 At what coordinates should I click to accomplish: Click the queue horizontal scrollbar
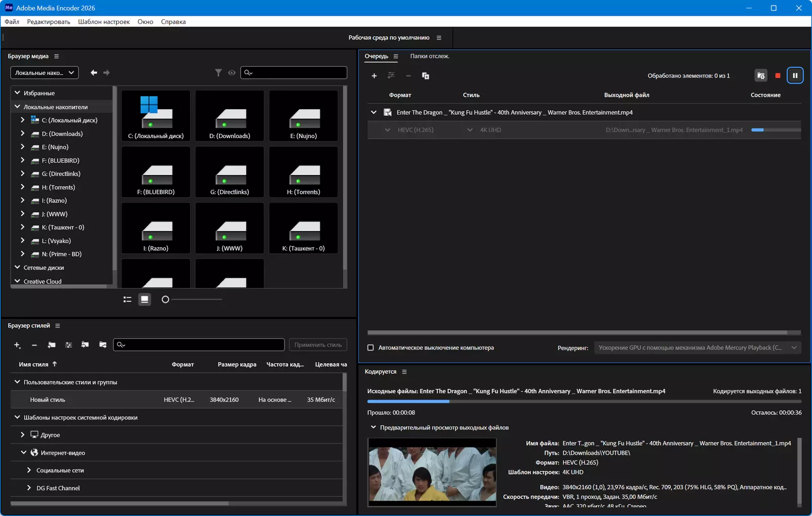pyautogui.click(x=577, y=333)
